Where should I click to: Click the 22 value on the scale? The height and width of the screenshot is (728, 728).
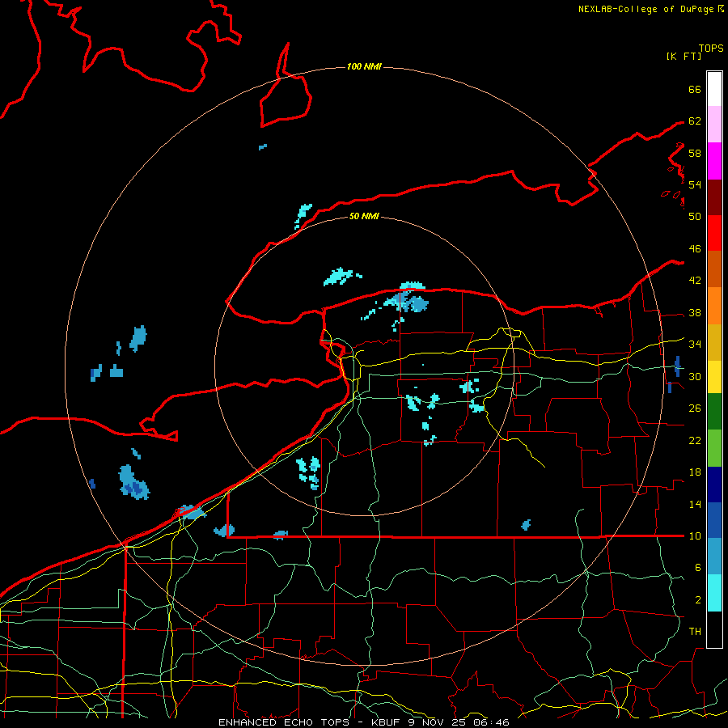pos(695,441)
